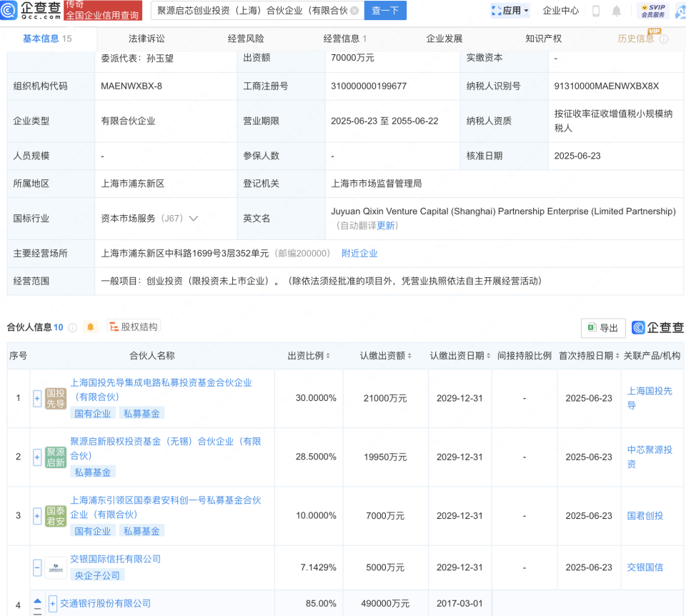This screenshot has width=686, height=616.
Task: Open the Qichacha logo home link
Action: pos(31,11)
